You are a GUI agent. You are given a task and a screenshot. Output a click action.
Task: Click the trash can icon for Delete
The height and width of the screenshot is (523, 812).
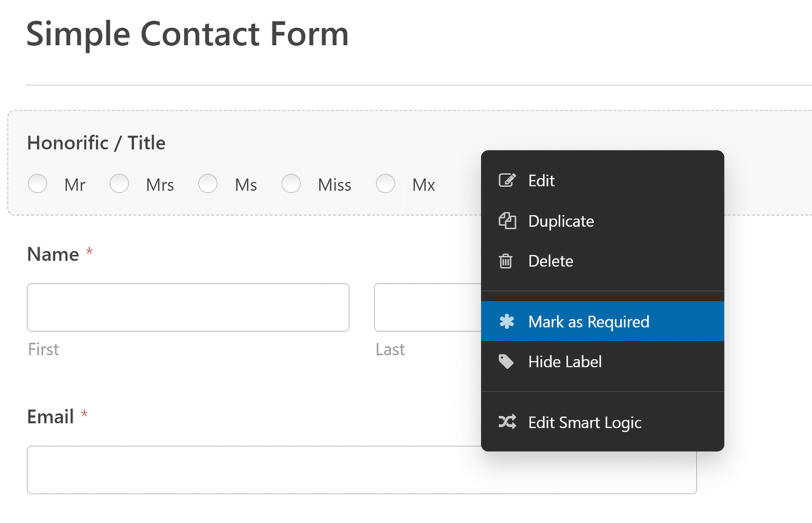tap(506, 261)
